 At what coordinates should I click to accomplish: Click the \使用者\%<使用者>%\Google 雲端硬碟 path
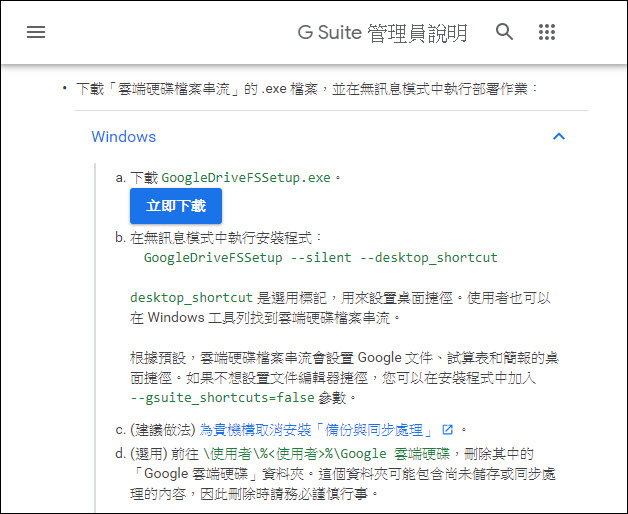coord(327,454)
